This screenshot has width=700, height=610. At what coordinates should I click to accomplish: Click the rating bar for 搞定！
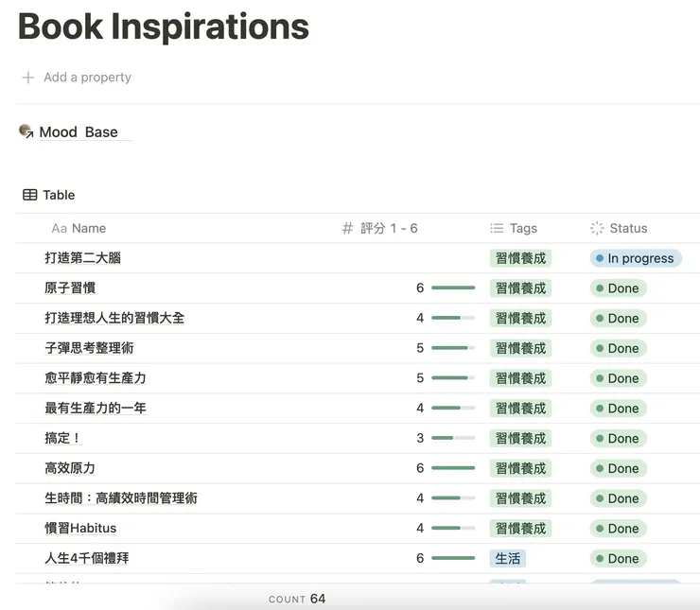coord(452,438)
